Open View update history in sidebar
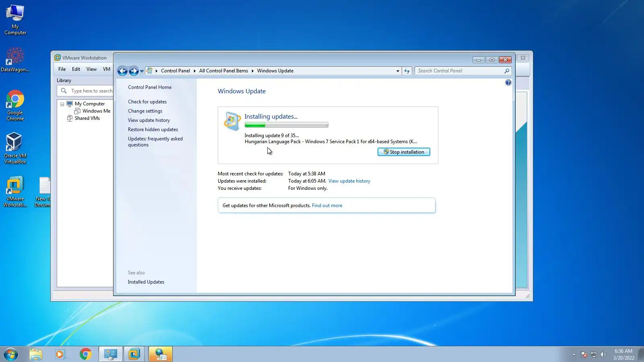The image size is (644, 362). tap(149, 120)
